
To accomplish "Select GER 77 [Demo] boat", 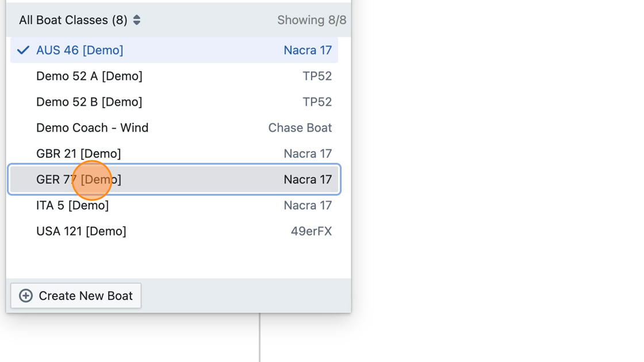I will [174, 179].
